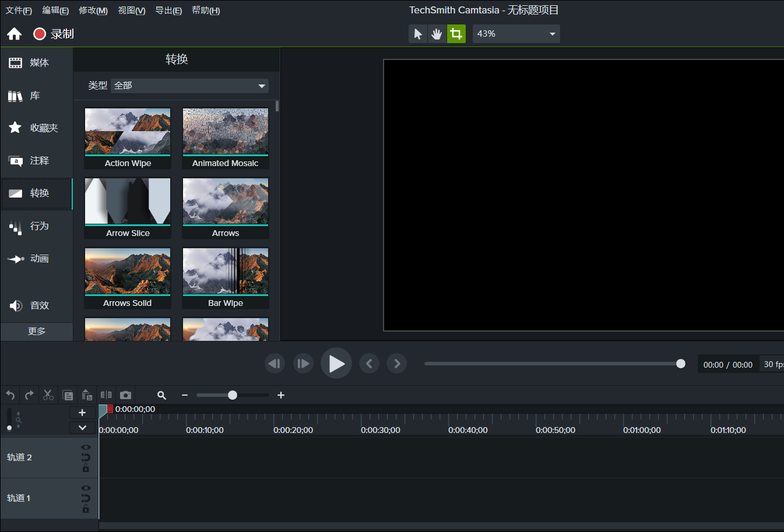
Task: Zoom out the timeline with minus
Action: [185, 395]
